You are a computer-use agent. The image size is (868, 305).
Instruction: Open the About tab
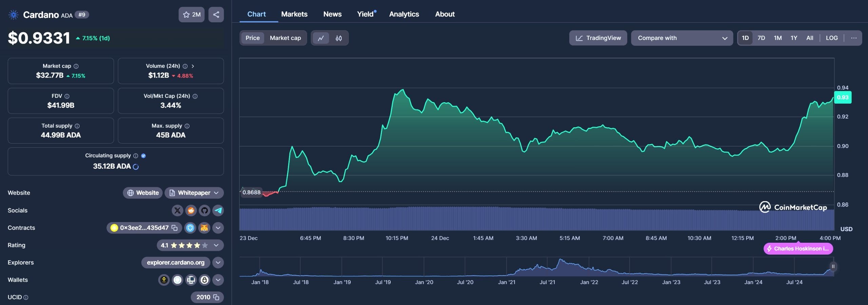pyautogui.click(x=445, y=14)
